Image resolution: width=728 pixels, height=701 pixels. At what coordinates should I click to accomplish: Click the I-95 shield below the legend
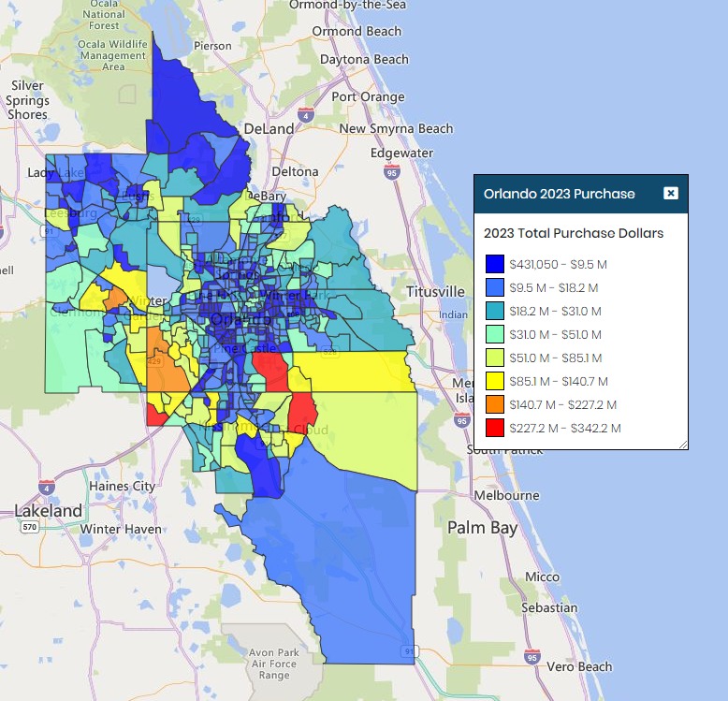coord(461,420)
